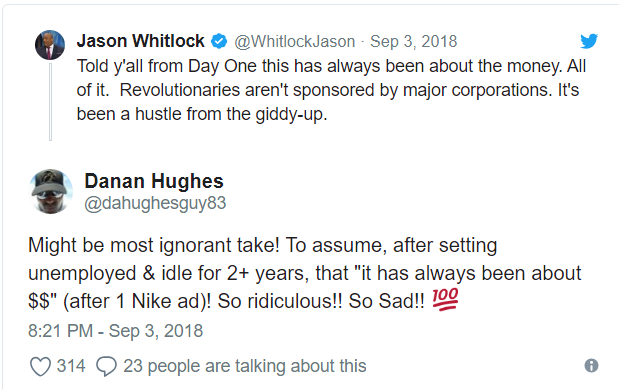Click the quoted tweet date Sep 3, 2018

413,41
